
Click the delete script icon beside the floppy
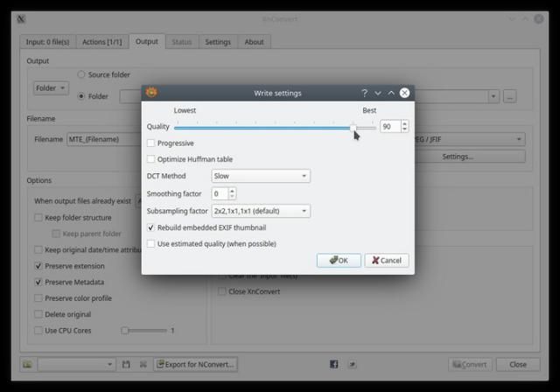[142, 364]
